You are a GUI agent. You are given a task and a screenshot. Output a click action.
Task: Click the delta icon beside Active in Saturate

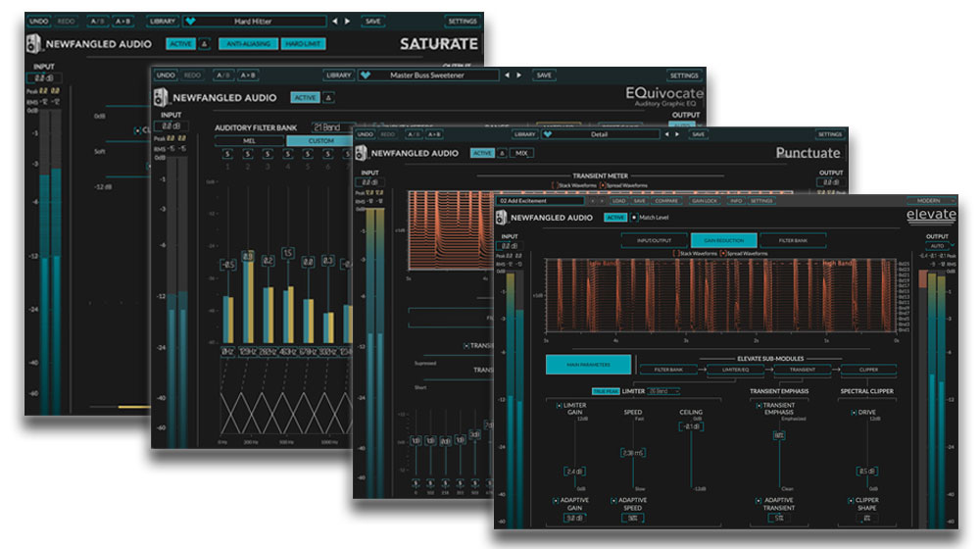click(x=205, y=44)
